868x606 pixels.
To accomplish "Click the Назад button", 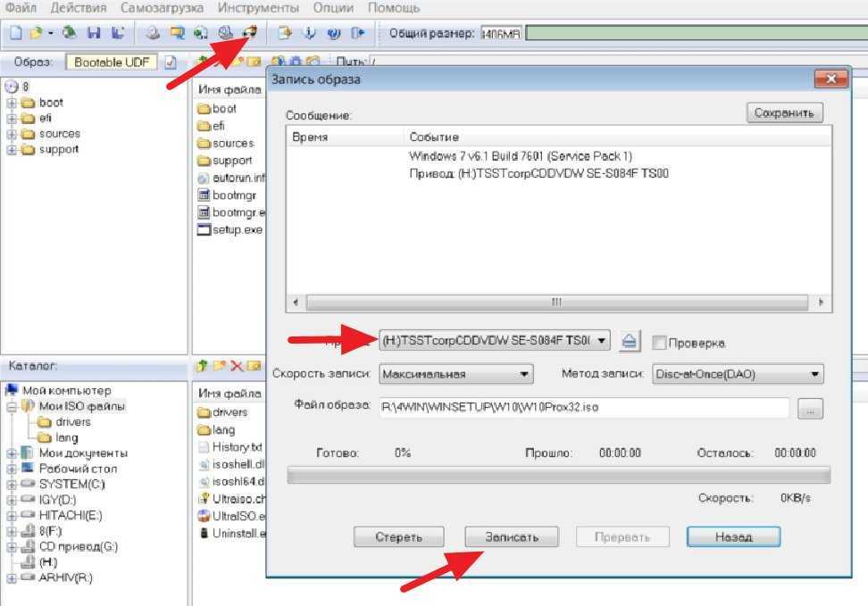I will [x=733, y=536].
